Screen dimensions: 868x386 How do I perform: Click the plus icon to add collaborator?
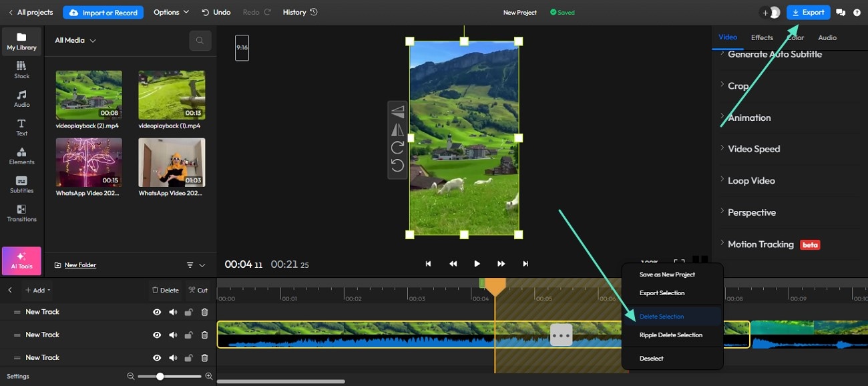point(765,13)
